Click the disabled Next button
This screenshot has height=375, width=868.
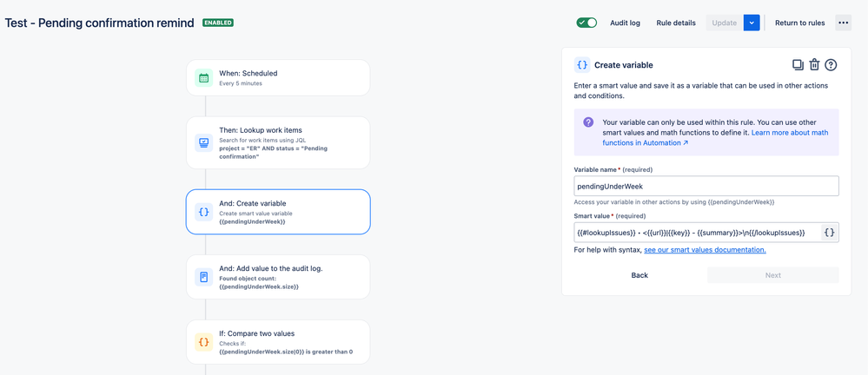point(772,275)
